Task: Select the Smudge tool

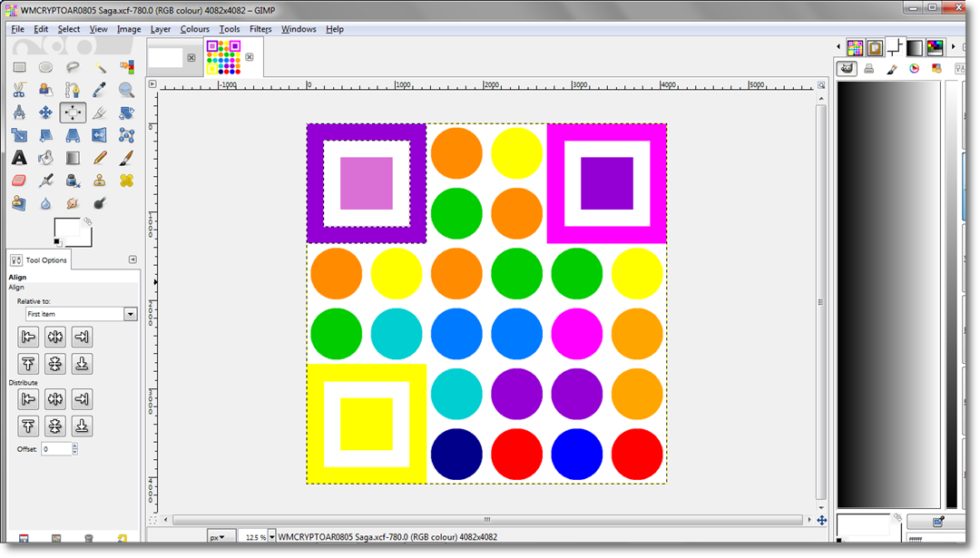Action: click(x=73, y=203)
